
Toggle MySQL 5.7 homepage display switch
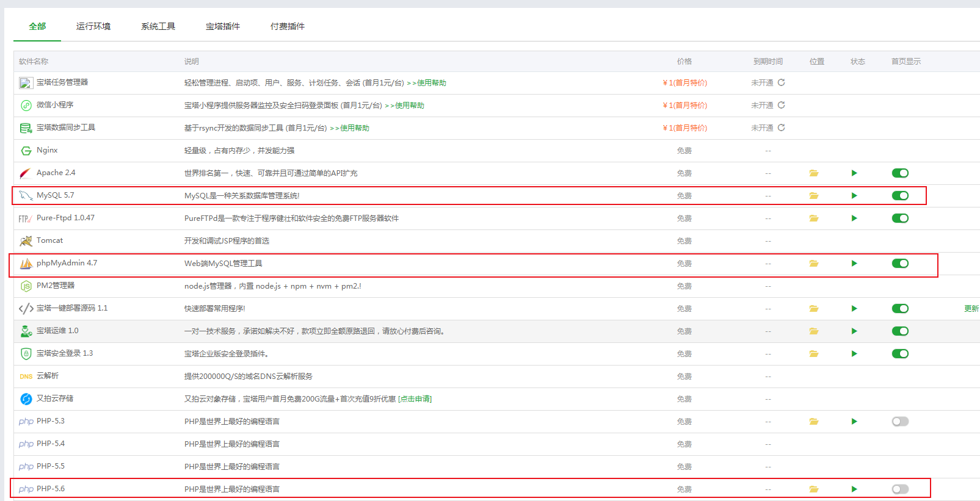pyautogui.click(x=900, y=196)
